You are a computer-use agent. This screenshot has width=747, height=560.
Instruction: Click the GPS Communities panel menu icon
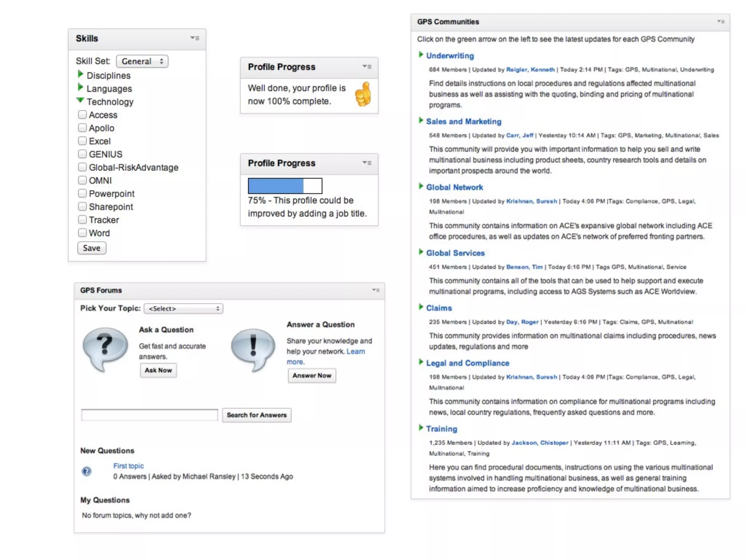(x=721, y=22)
